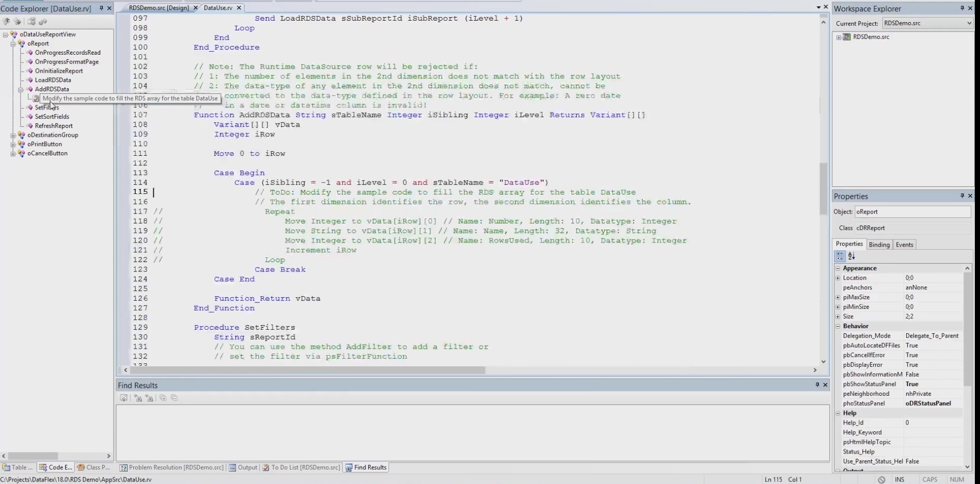Select SetSortFields in the Code Explorer
Viewport: 980px width, 484px height.
tap(52, 117)
